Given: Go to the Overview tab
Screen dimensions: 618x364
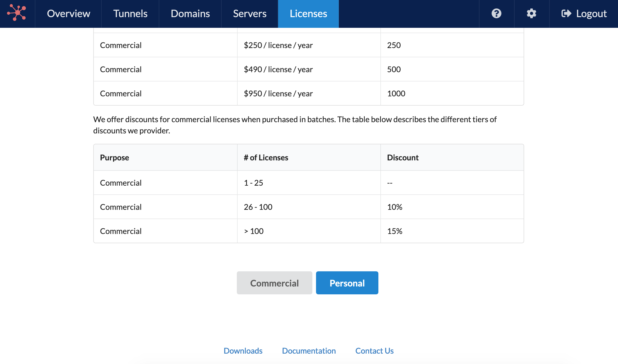Looking at the screenshot, I should coord(68,13).
